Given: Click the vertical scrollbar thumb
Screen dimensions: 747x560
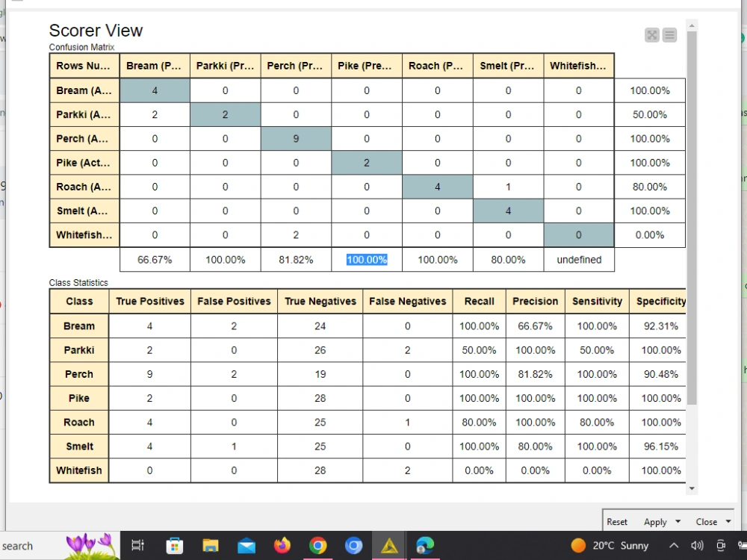Looking at the screenshot, I should click(x=692, y=218).
